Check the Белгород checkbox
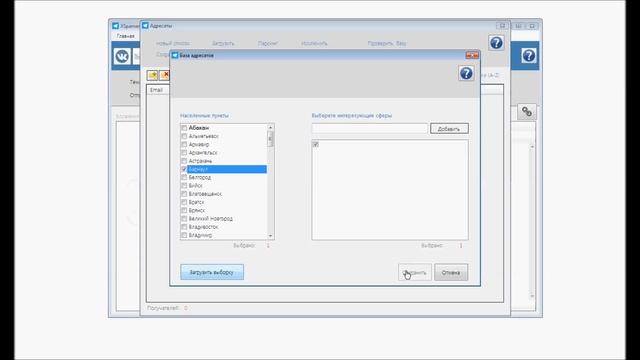The width and height of the screenshot is (640, 360). click(184, 178)
